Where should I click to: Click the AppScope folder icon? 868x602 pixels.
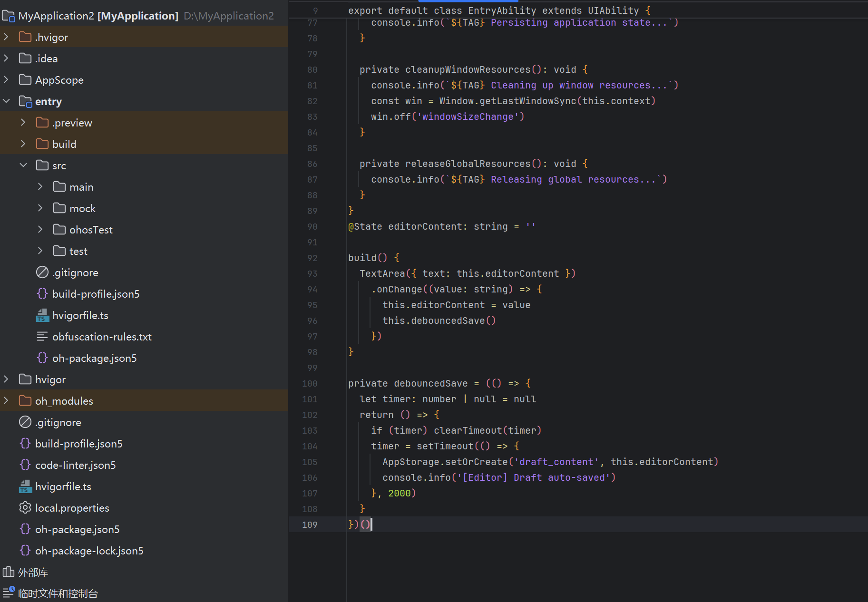point(25,79)
